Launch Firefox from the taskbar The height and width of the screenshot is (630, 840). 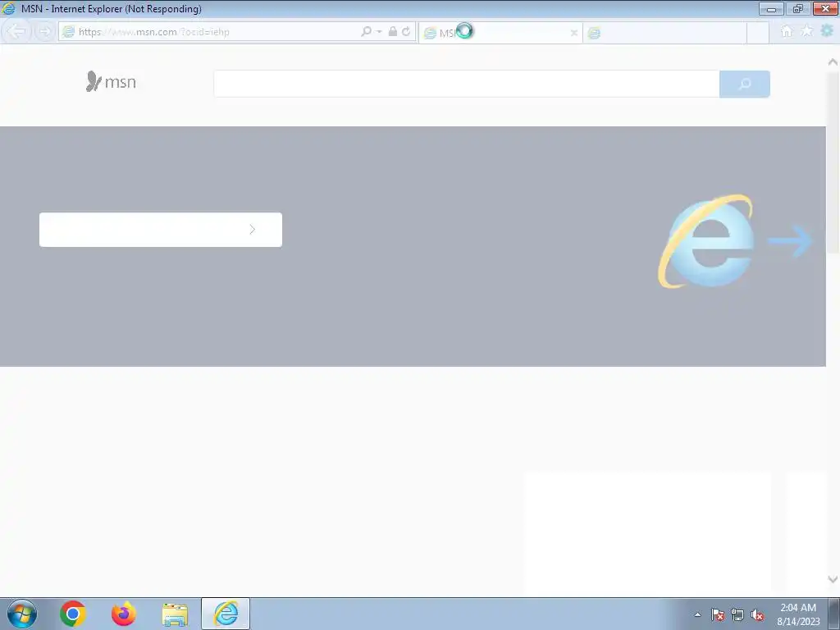(124, 614)
